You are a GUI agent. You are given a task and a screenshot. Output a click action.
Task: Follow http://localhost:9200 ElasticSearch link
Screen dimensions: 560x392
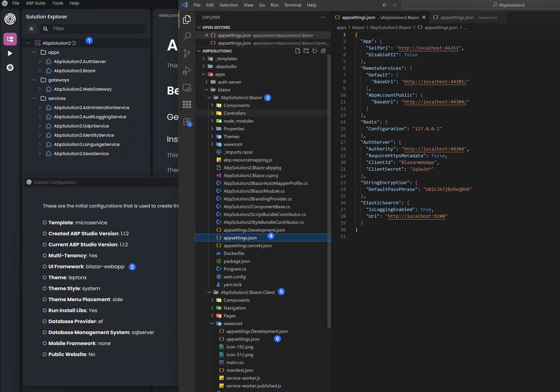point(416,216)
